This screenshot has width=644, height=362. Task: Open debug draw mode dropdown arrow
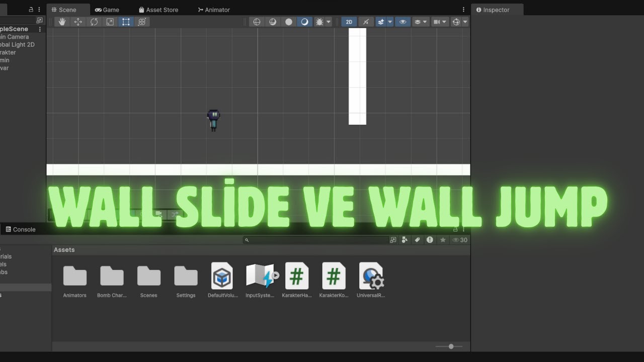coord(329,22)
